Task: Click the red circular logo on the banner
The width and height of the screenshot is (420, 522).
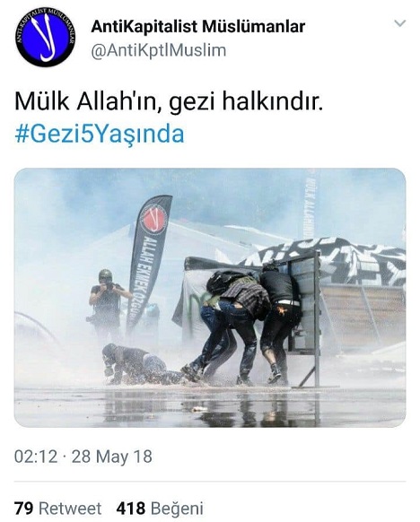Action: pyautogui.click(x=153, y=218)
